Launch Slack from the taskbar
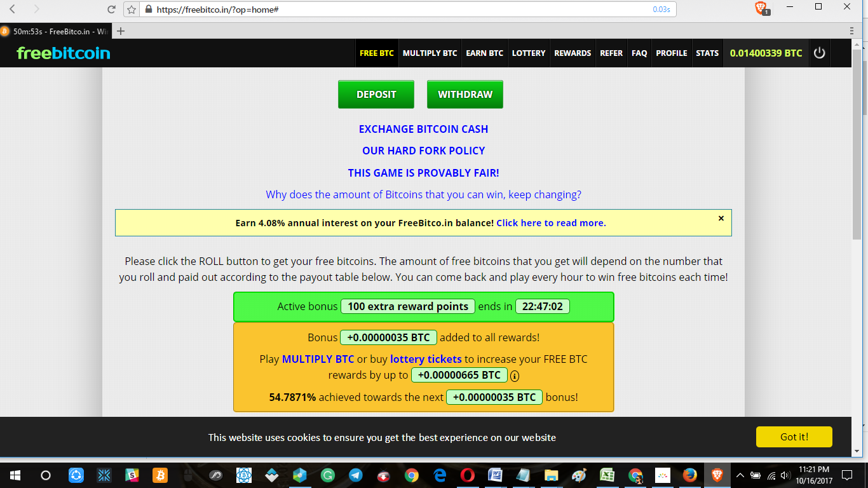 point(132,475)
